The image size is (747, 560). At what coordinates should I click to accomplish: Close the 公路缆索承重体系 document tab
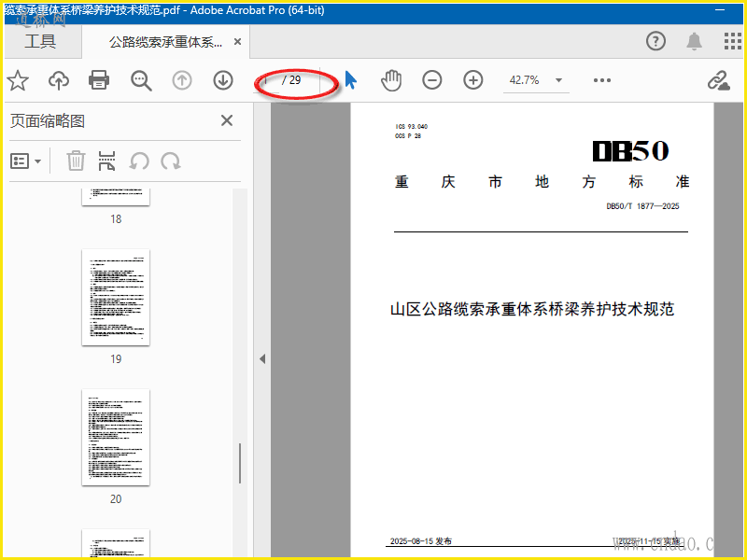click(x=237, y=42)
